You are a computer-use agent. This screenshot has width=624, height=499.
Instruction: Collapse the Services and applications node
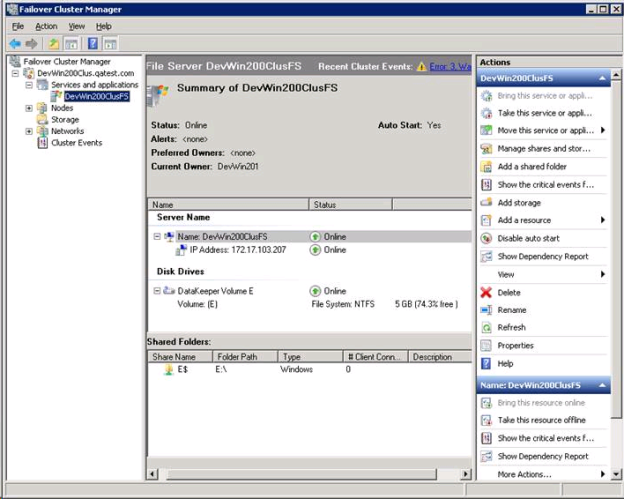pos(29,85)
